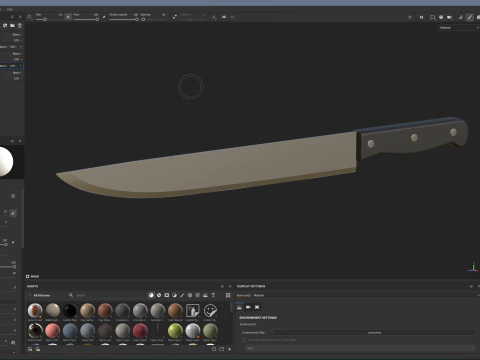Click the circle icon at Assets bottom bar
Screen dimensions: 480x360
coord(214,349)
